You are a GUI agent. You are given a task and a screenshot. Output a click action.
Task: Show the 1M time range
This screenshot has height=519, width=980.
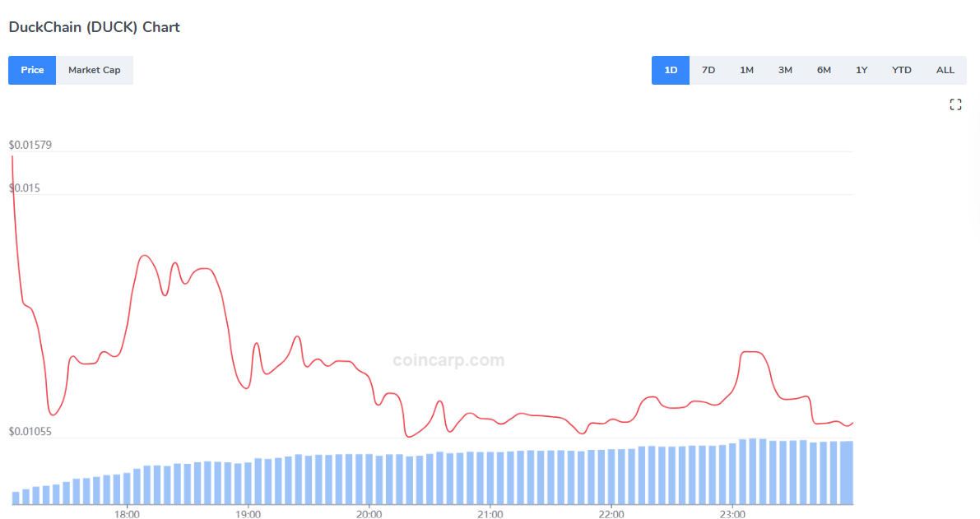pos(746,70)
